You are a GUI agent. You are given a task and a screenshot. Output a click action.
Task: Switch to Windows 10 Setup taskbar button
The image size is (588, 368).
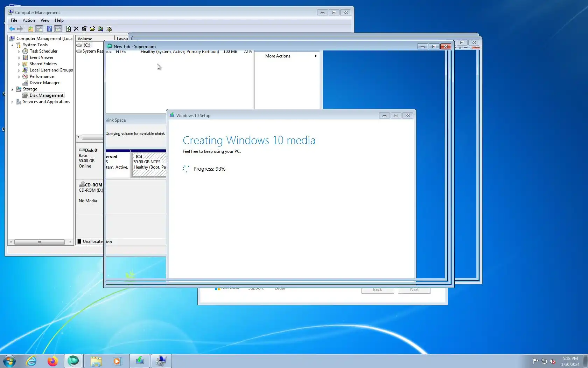(140, 361)
